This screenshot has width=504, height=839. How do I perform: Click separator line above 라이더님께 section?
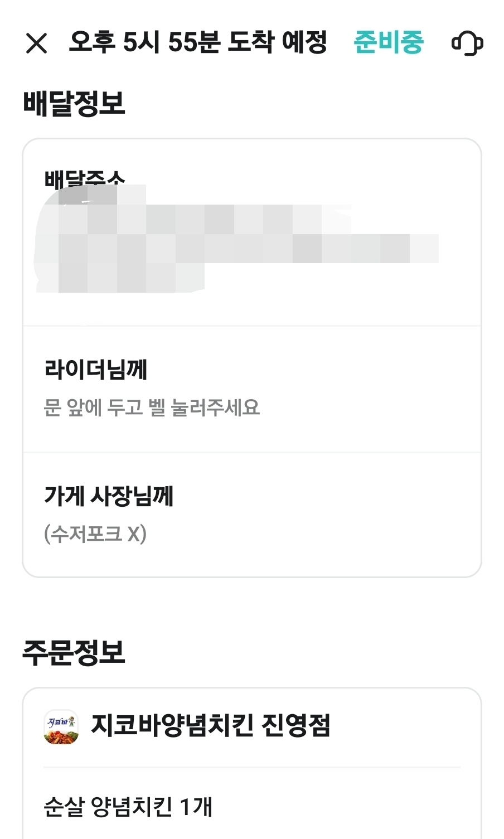pyautogui.click(x=252, y=326)
